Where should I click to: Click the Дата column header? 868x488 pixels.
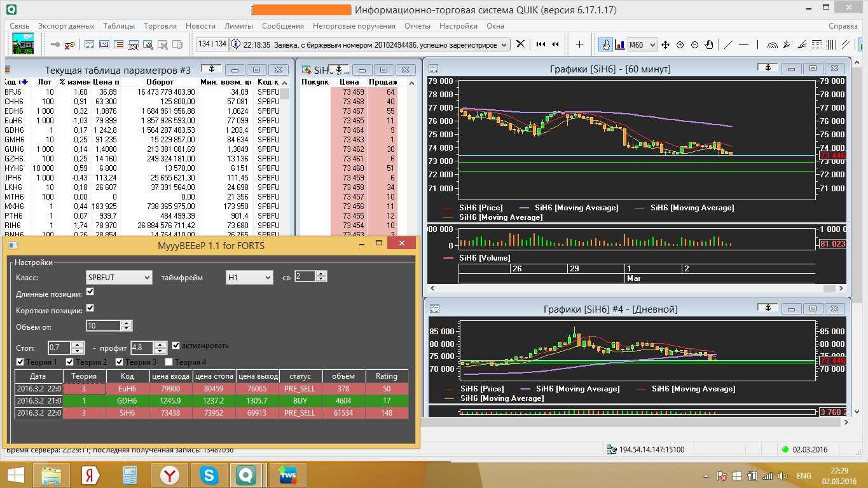click(38, 376)
